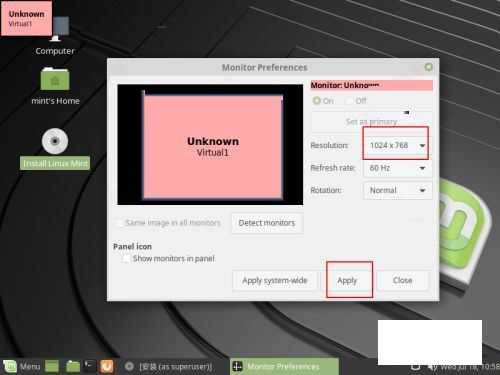Click the show desktop icon in panel
500x375 pixels.
(52, 367)
